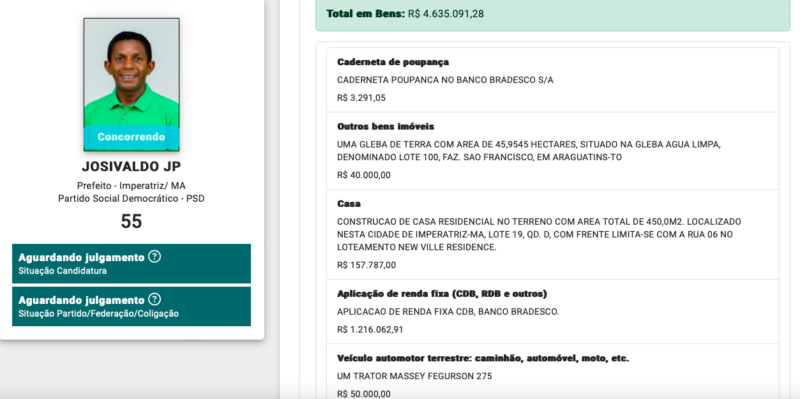Click the candidate photo of Josivaldo JP
The width and height of the screenshot is (800, 399).
click(132, 85)
